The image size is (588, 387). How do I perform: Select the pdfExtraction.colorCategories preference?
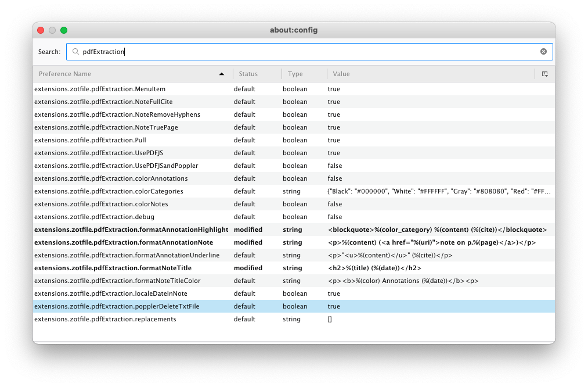point(109,191)
